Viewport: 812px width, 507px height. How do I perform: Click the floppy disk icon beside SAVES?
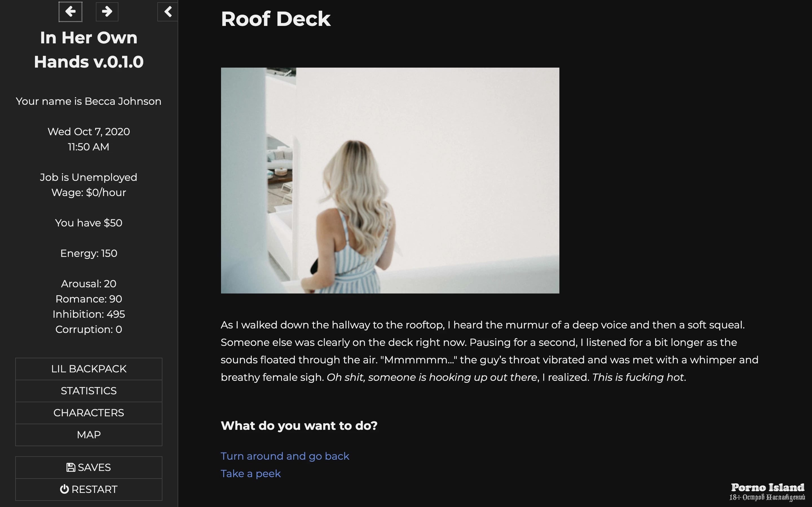point(70,468)
